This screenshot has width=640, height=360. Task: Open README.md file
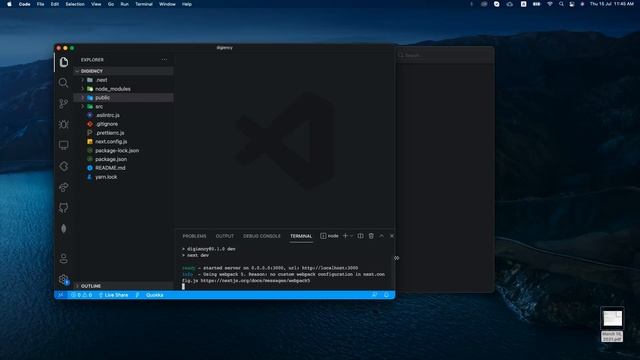pos(123,168)
